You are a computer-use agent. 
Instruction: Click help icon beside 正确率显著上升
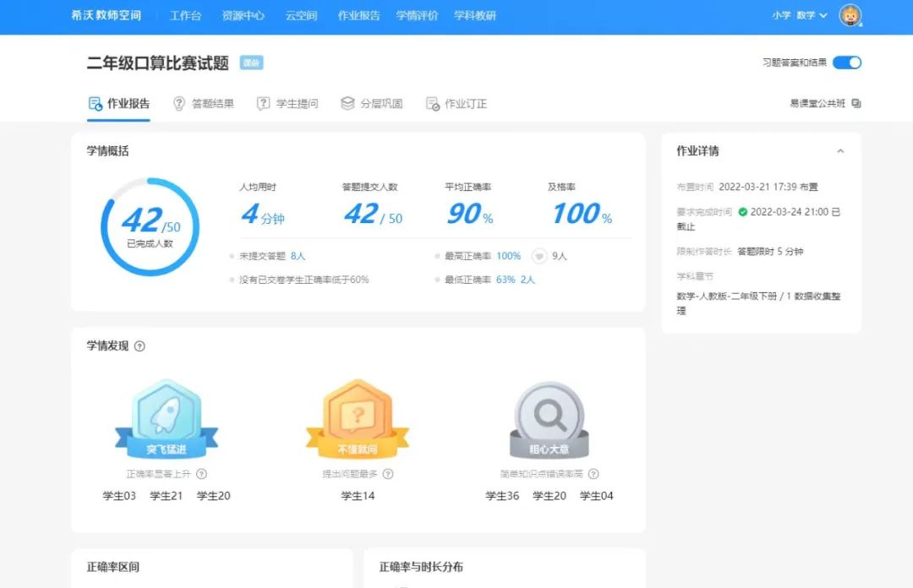(x=202, y=474)
